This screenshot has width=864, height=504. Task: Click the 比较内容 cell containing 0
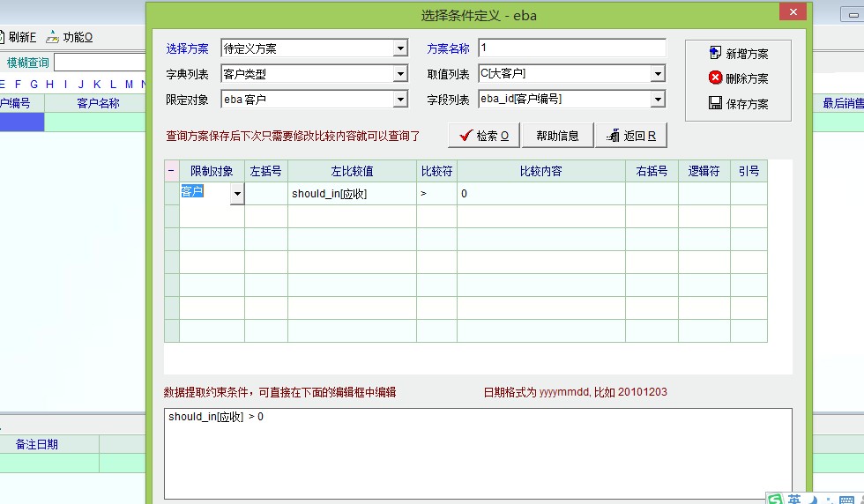point(540,194)
